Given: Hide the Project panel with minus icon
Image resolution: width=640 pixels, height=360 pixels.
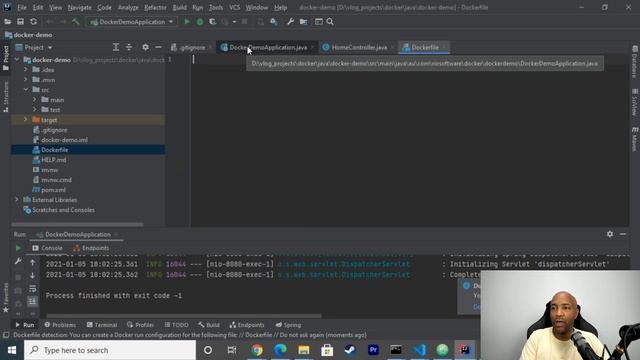Looking at the screenshot, I should [158, 47].
